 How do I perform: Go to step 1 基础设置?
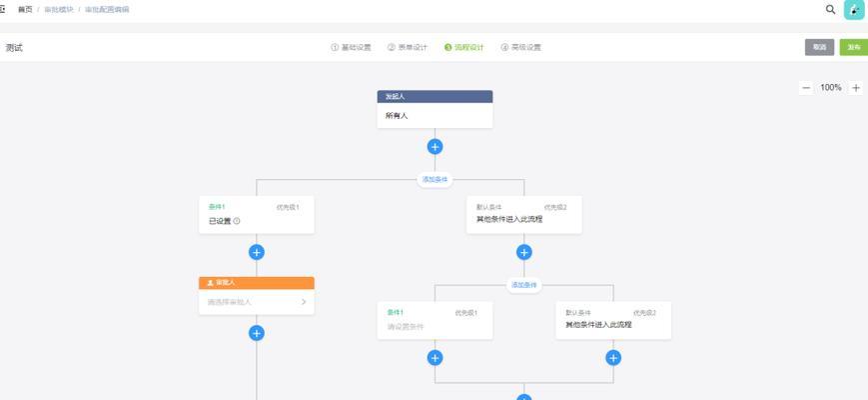click(x=351, y=47)
